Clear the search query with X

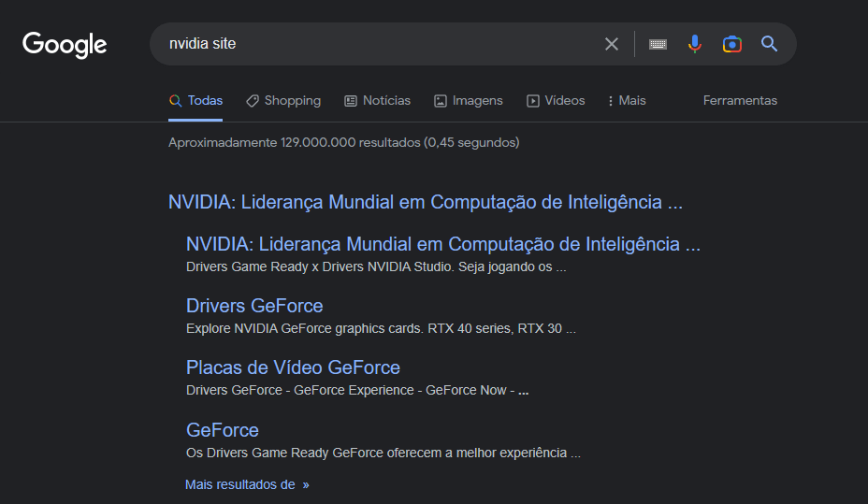(x=611, y=44)
